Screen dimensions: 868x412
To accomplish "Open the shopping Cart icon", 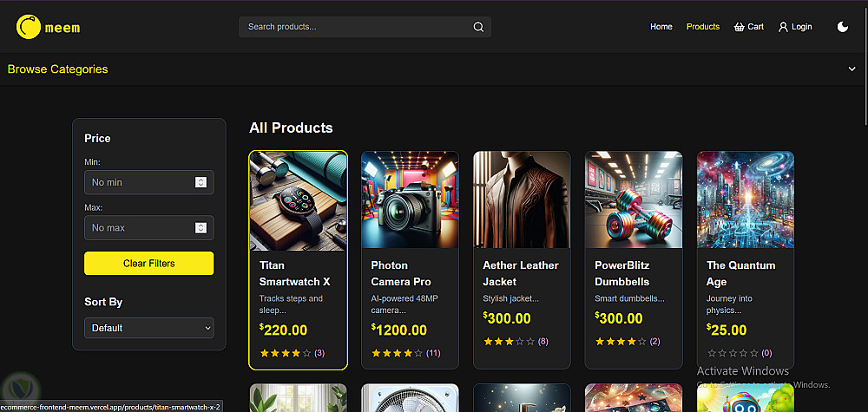I will point(740,27).
